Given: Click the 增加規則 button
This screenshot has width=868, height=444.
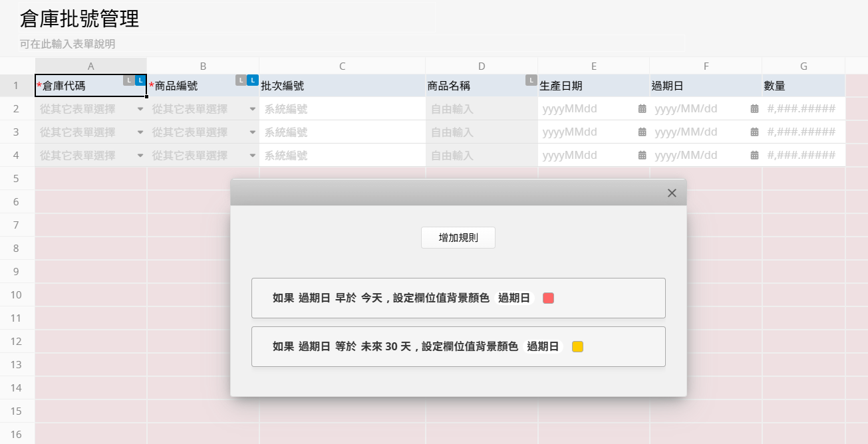Looking at the screenshot, I should click(458, 238).
